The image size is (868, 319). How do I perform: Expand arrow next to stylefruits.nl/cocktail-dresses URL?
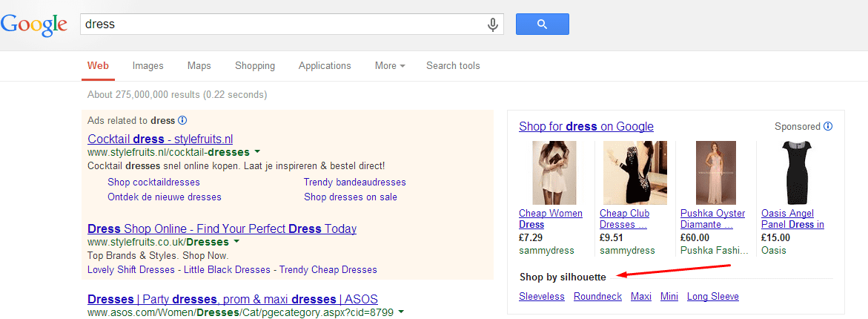pyautogui.click(x=257, y=151)
